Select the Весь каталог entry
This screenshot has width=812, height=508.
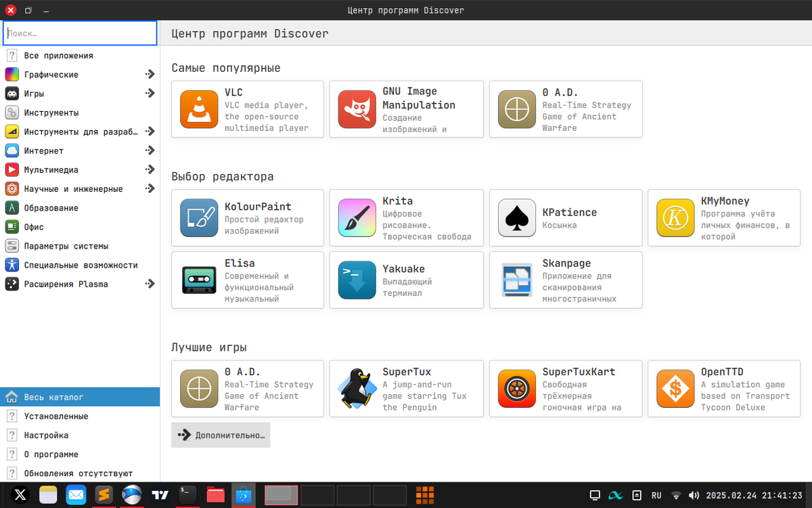80,397
